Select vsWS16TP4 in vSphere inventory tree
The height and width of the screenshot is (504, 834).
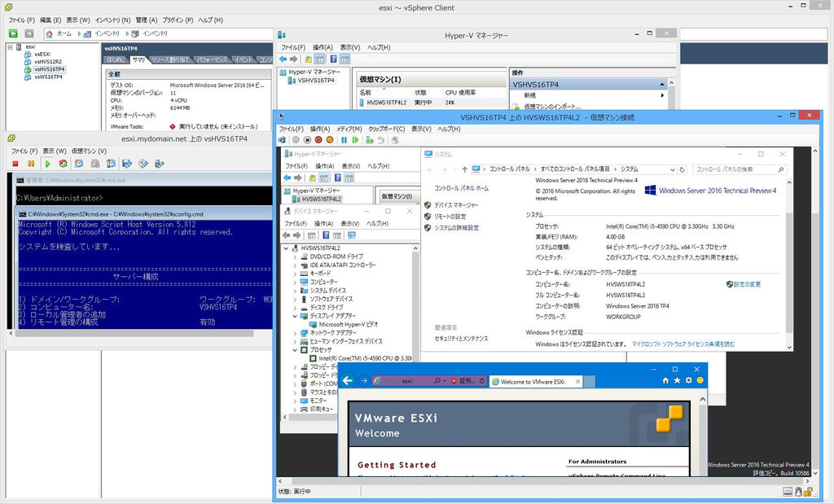pos(48,77)
